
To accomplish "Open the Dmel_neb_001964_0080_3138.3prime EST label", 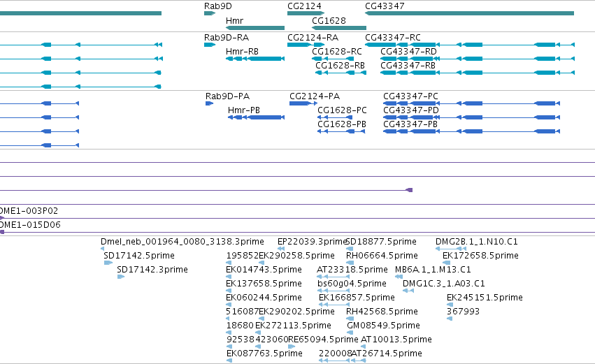I will [x=182, y=242].
